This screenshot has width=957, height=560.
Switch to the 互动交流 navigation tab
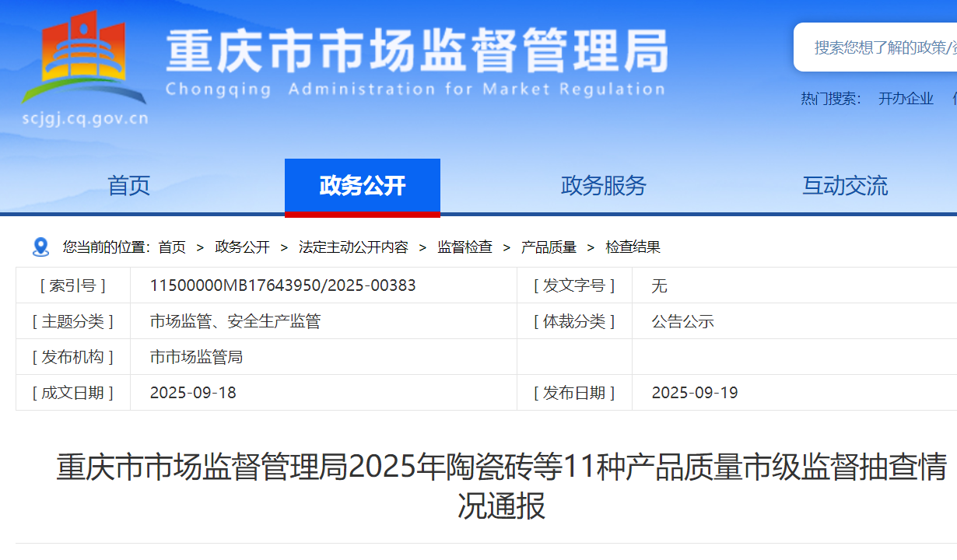click(845, 186)
